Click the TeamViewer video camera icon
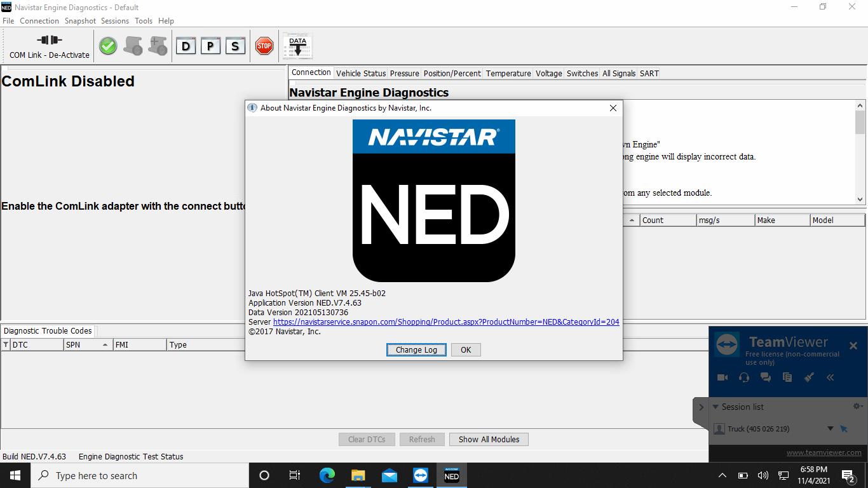The image size is (868, 488). coord(722,377)
